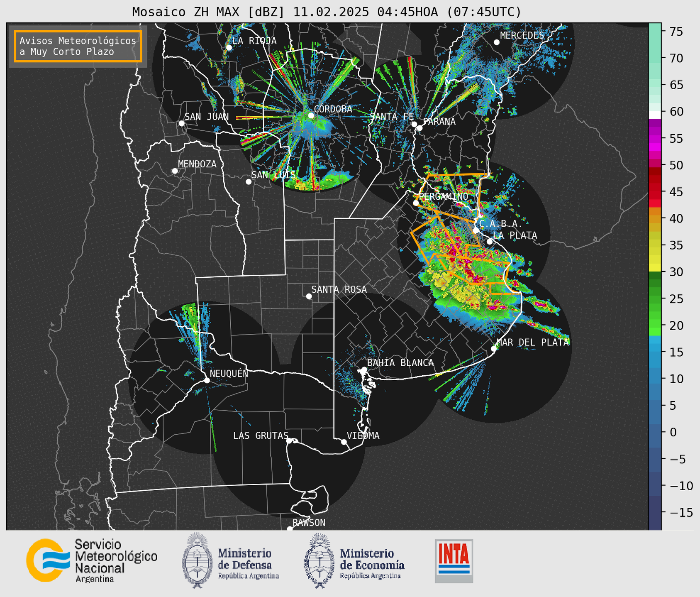Click the MERCEDES city marker dot
This screenshot has height=597, width=700.
(496, 42)
